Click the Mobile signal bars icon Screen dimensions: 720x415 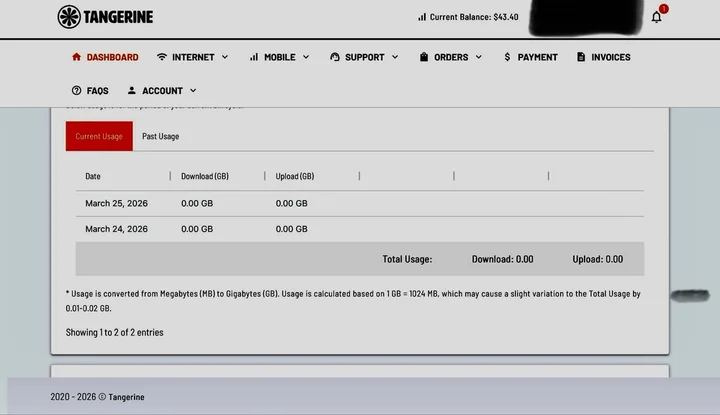[254, 57]
